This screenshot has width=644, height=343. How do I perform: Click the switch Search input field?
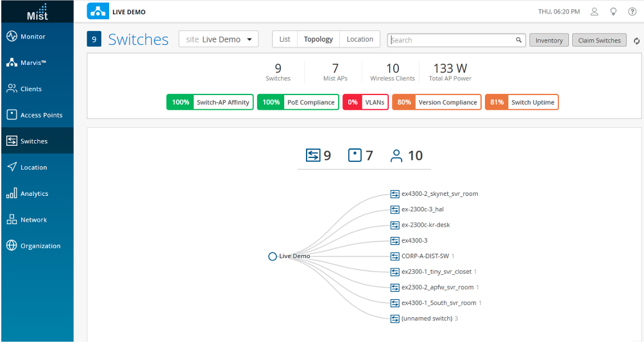coord(452,40)
